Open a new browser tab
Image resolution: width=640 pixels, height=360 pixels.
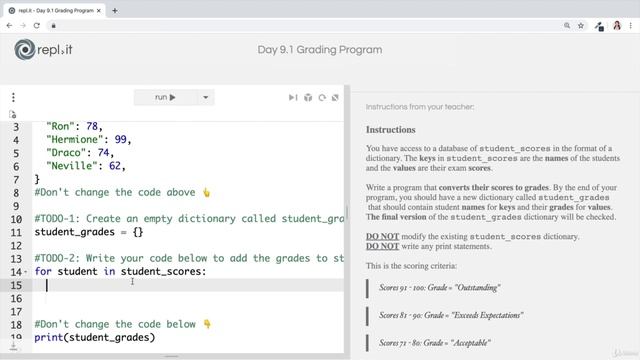pos(115,11)
